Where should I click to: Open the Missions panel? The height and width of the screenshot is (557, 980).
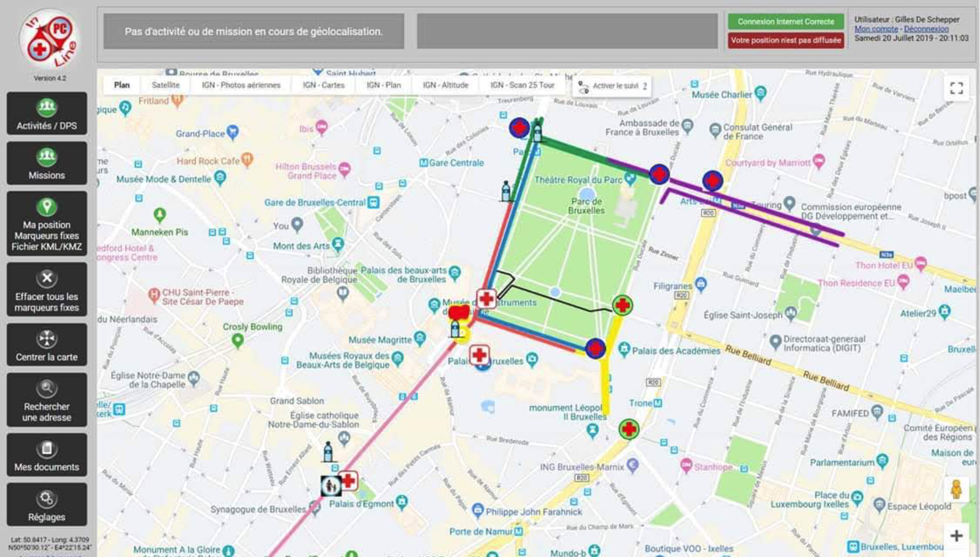tap(47, 163)
